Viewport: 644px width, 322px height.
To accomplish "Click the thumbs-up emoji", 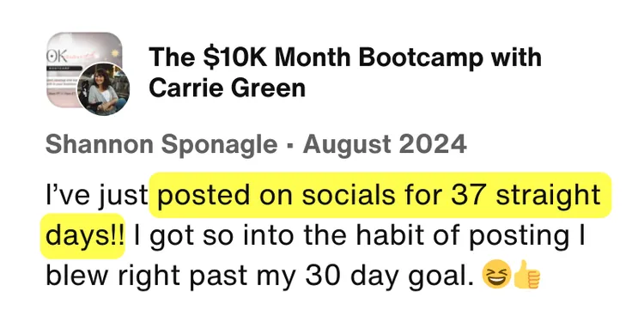I will point(526,274).
